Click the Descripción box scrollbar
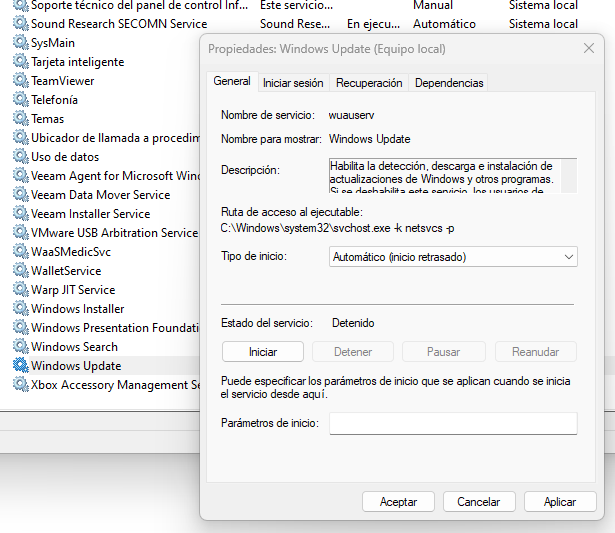 [x=569, y=176]
